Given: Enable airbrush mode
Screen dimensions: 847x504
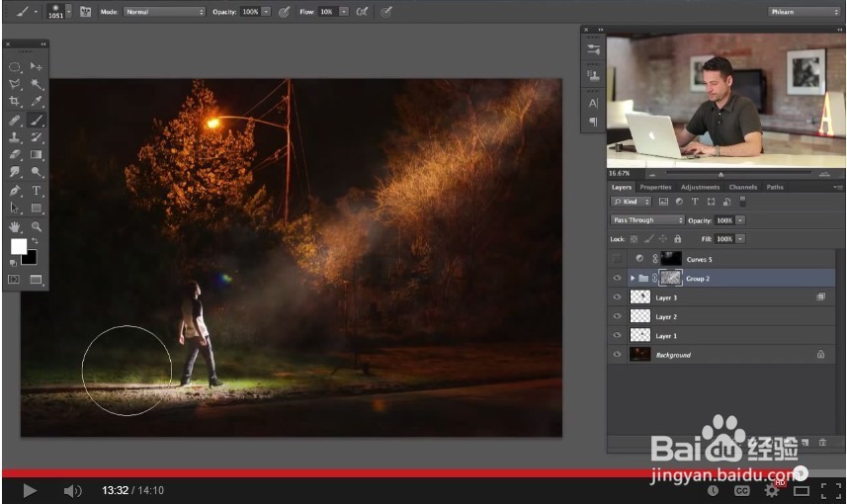Looking at the screenshot, I should pos(362,11).
